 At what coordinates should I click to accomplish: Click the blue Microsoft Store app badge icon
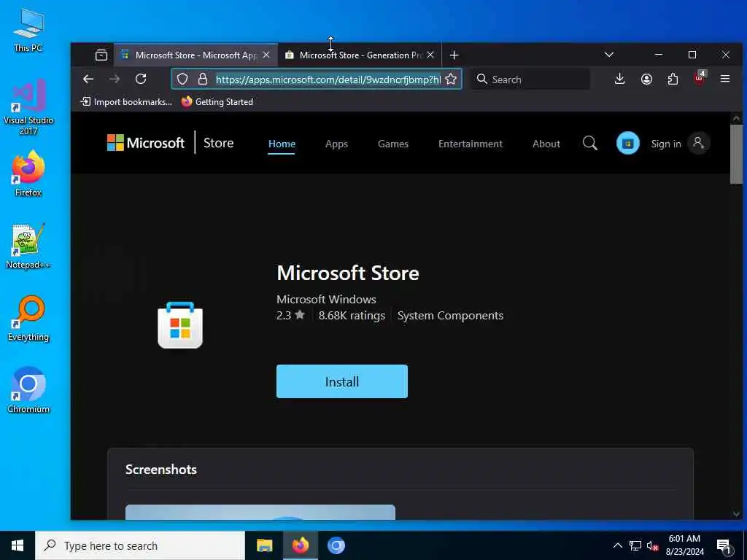pyautogui.click(x=628, y=143)
